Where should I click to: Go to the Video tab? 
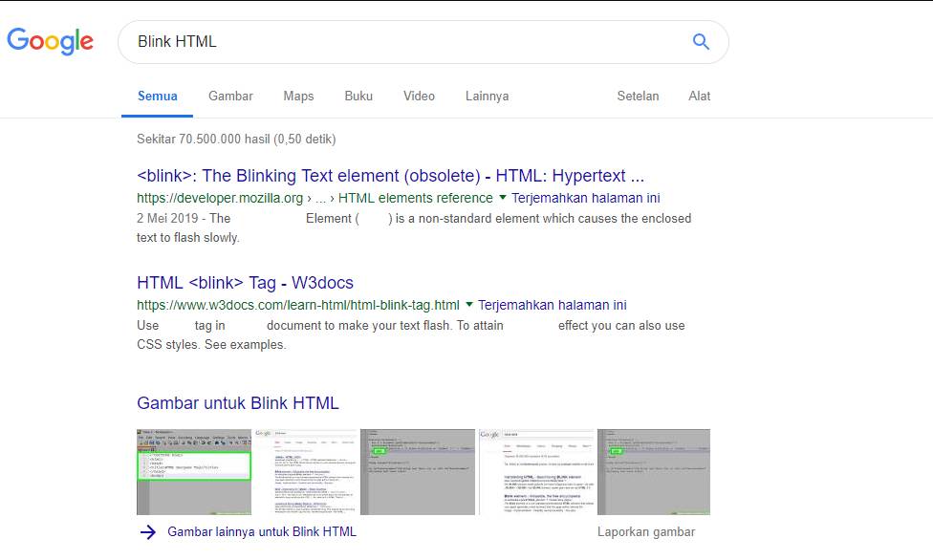coord(419,96)
